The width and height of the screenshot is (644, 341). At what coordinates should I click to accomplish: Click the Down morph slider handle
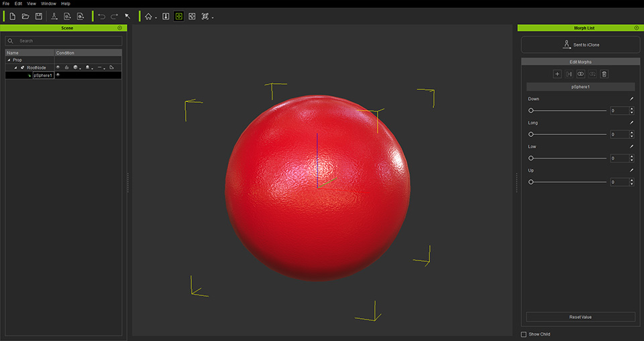point(531,111)
